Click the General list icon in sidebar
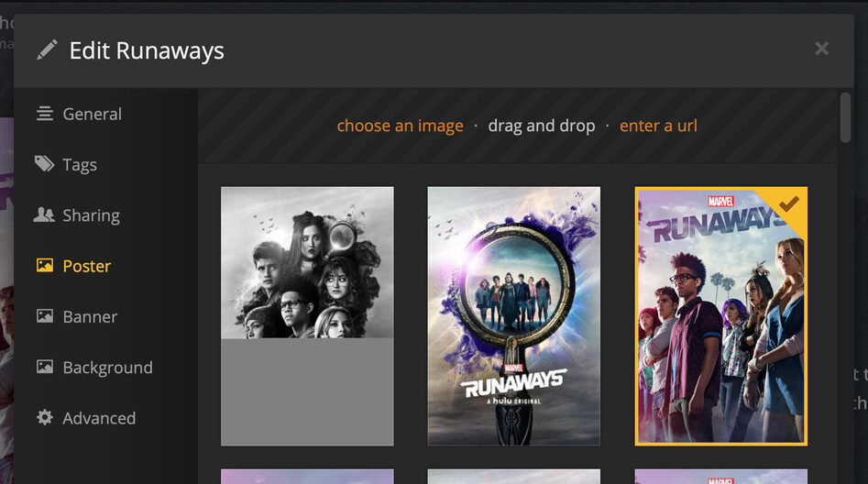The image size is (868, 484). pos(45,114)
